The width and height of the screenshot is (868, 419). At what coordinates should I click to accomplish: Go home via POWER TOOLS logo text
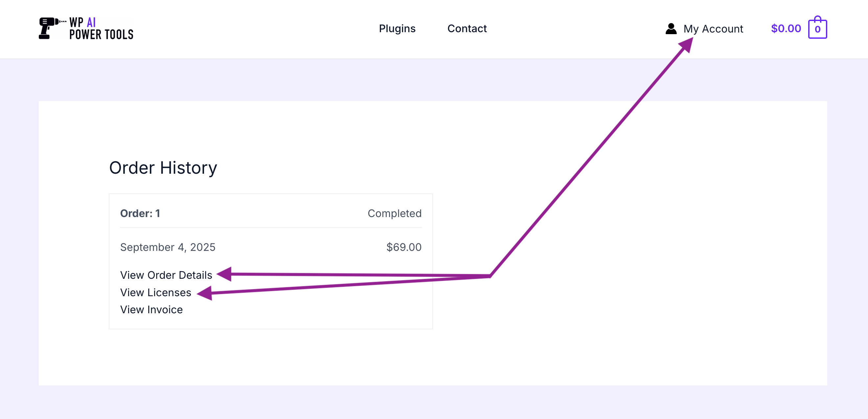pos(101,34)
